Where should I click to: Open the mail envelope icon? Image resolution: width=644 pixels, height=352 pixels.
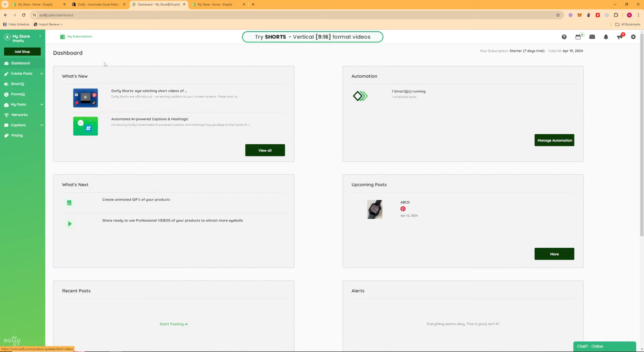click(x=592, y=37)
